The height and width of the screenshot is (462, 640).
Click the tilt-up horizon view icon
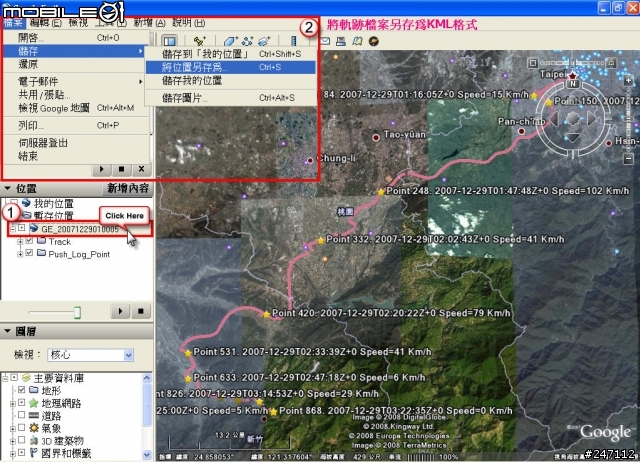pyautogui.click(x=611, y=63)
